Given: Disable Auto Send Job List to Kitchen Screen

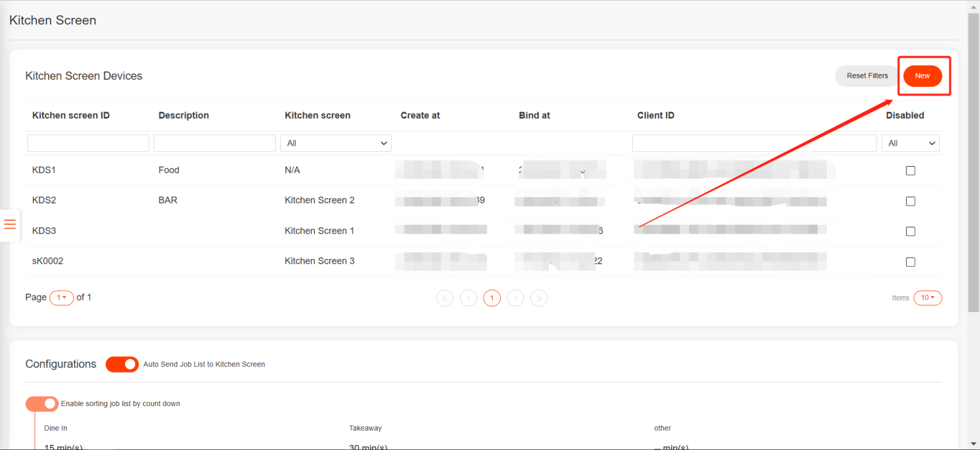Looking at the screenshot, I should coord(122,364).
